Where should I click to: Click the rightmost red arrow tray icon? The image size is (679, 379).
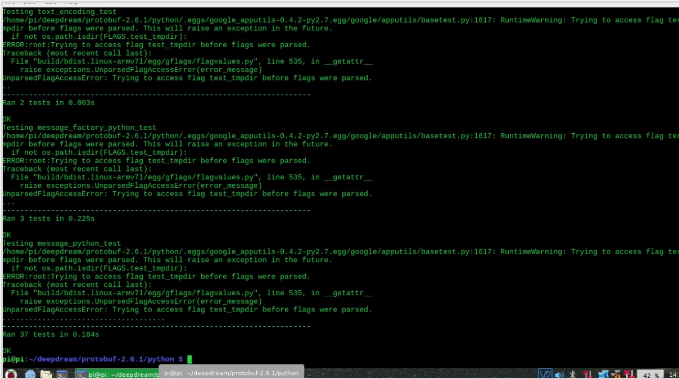click(x=630, y=374)
